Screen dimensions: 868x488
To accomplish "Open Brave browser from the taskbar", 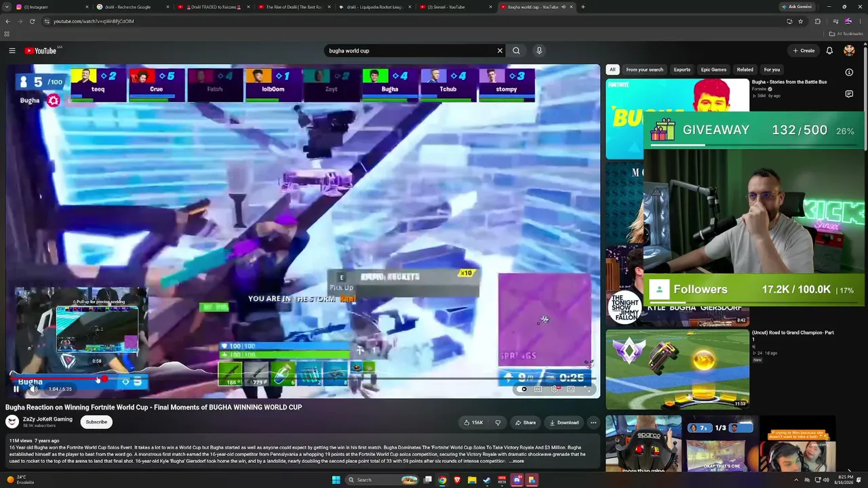I will (457, 480).
